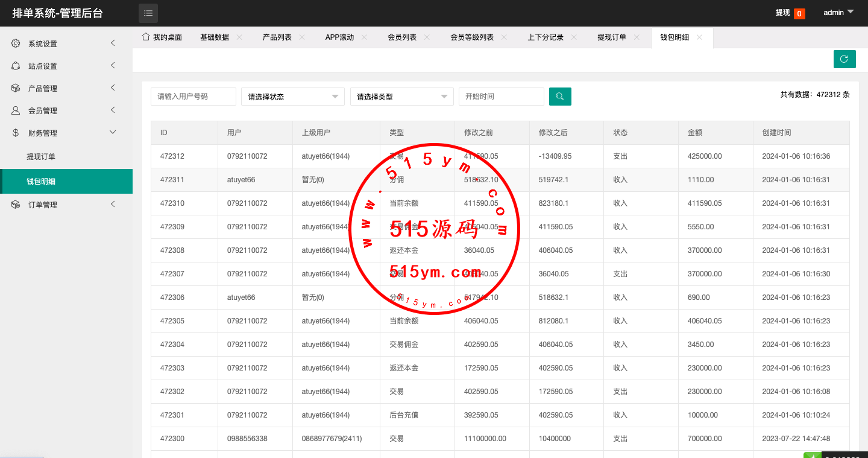This screenshot has height=458, width=868.
Task: Click the 会员管理 person icon
Action: click(16, 110)
